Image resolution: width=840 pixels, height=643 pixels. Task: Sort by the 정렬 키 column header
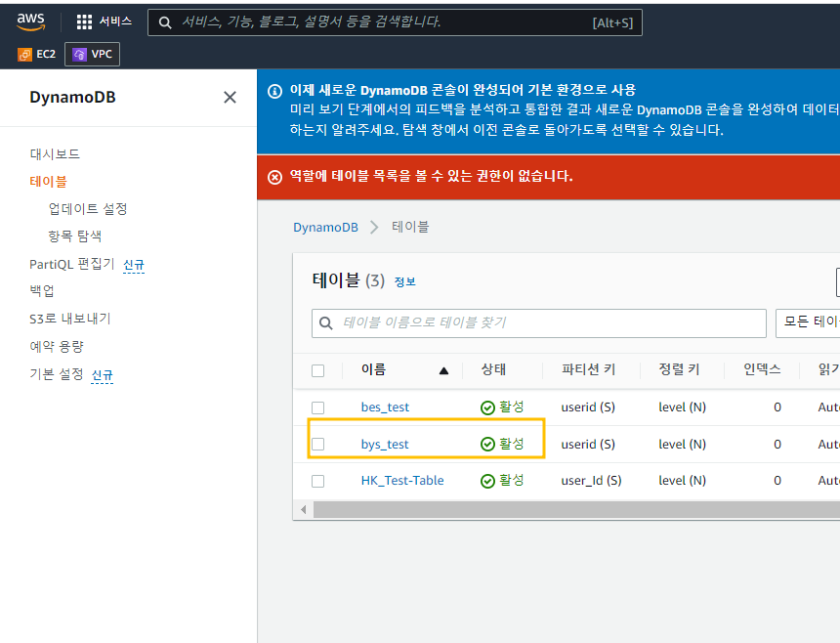[679, 369]
